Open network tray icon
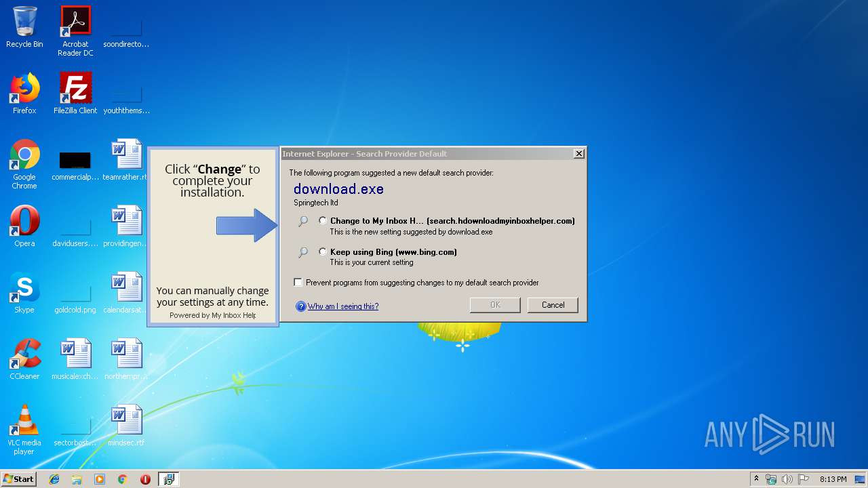868x488 pixels. (x=771, y=479)
